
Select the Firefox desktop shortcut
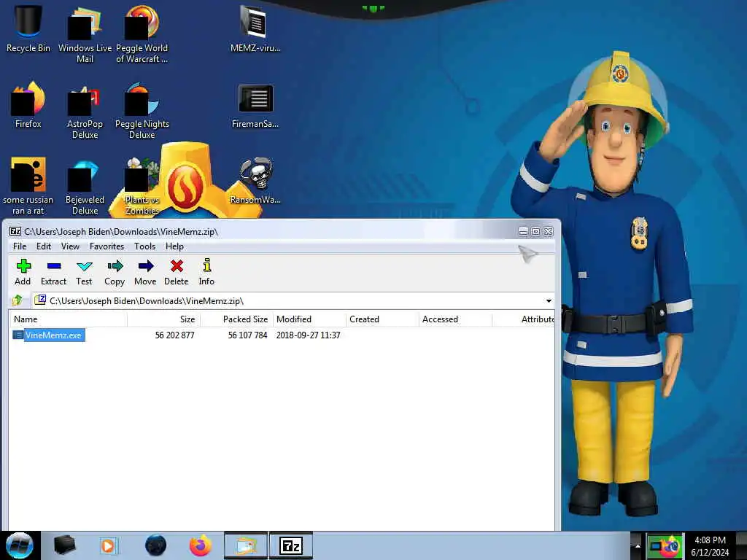28,105
